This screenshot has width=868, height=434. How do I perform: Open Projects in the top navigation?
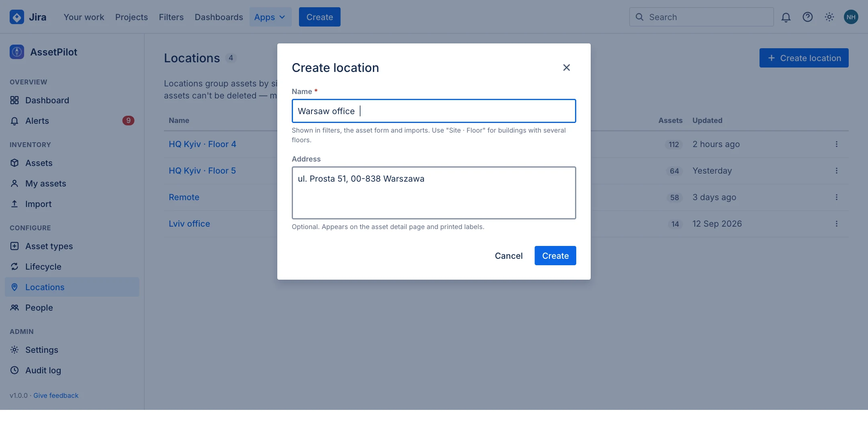[131, 17]
